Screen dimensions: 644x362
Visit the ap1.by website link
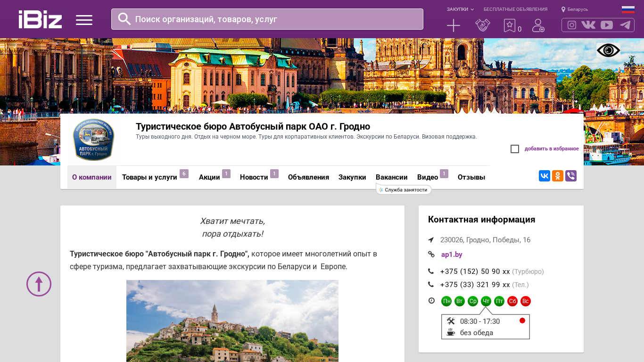pos(452,255)
